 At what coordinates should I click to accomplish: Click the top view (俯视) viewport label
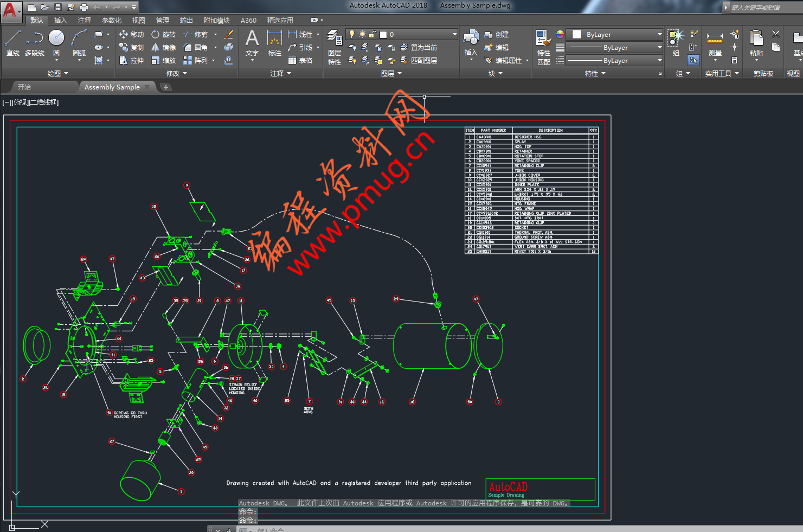(x=20, y=102)
